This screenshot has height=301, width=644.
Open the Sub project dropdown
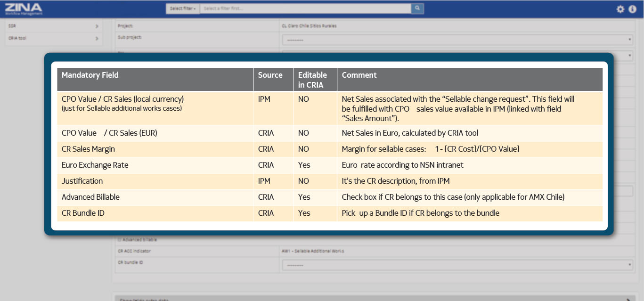(x=457, y=40)
